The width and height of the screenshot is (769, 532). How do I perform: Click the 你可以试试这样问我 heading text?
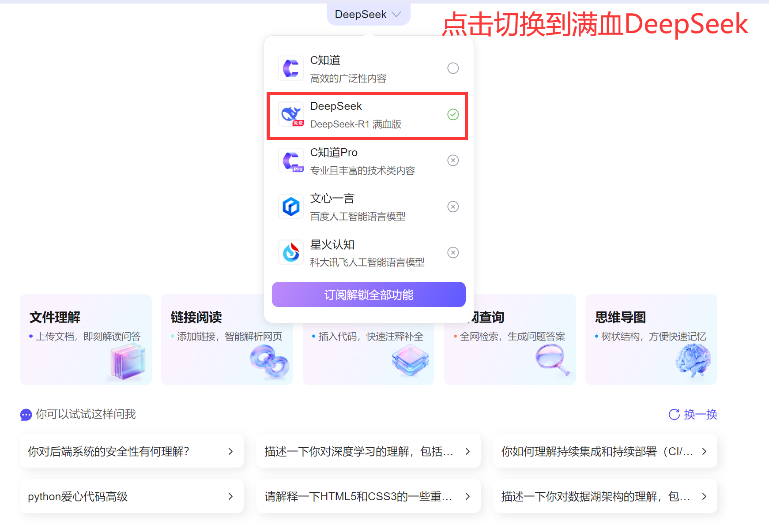coord(86,414)
